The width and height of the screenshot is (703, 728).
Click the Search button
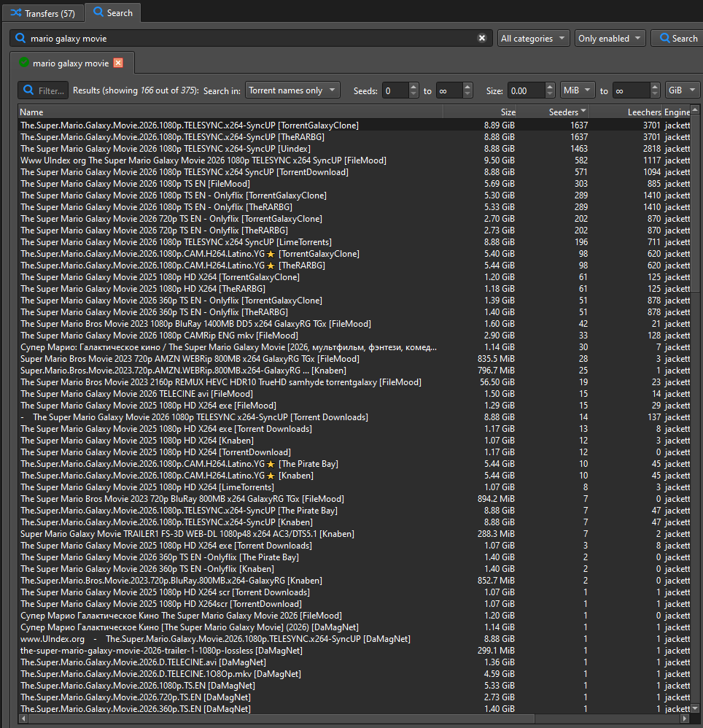(678, 38)
